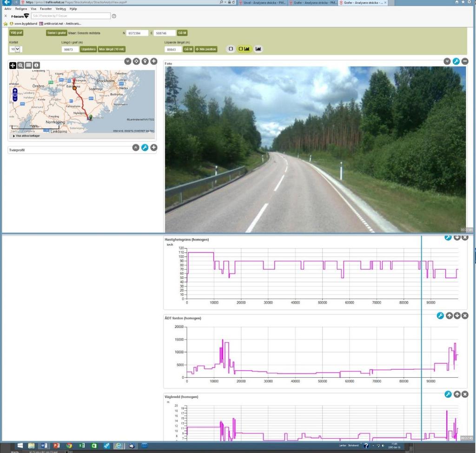Open settings wrench for Vägbredd graph
Screen dimensions: 476x453
[x=448, y=394]
